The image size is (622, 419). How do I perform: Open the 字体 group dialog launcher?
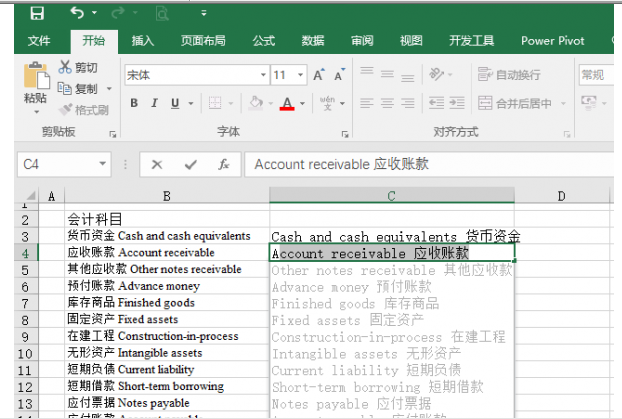(345, 135)
